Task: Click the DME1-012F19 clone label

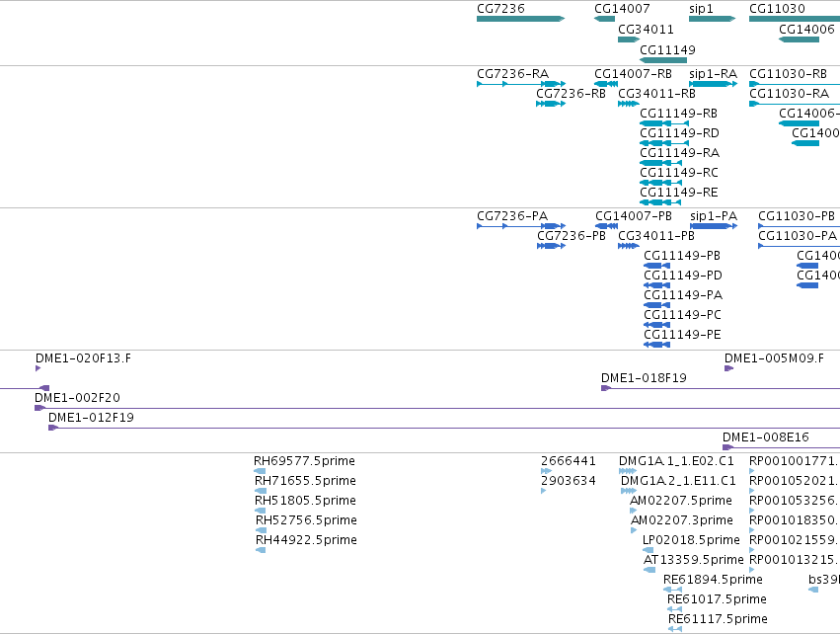Action: click(x=91, y=418)
